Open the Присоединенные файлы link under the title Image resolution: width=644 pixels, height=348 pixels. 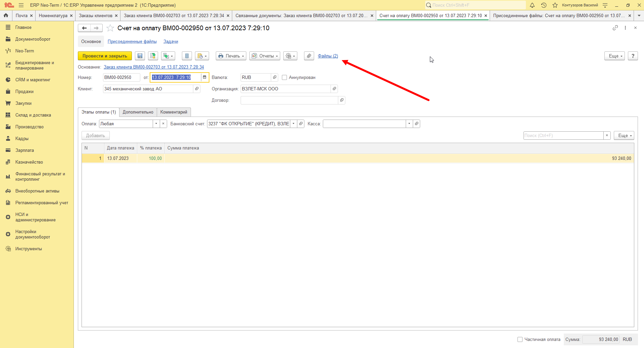(x=132, y=41)
